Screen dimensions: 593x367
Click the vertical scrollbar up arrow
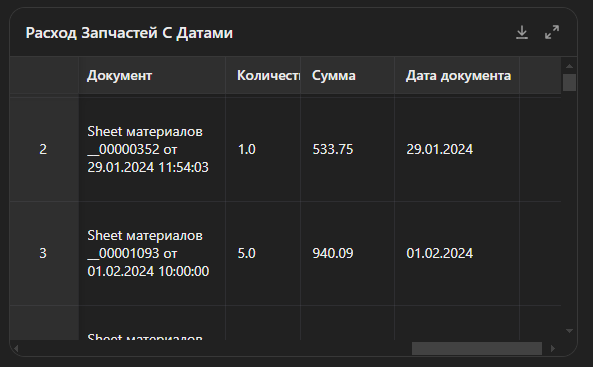tap(569, 66)
